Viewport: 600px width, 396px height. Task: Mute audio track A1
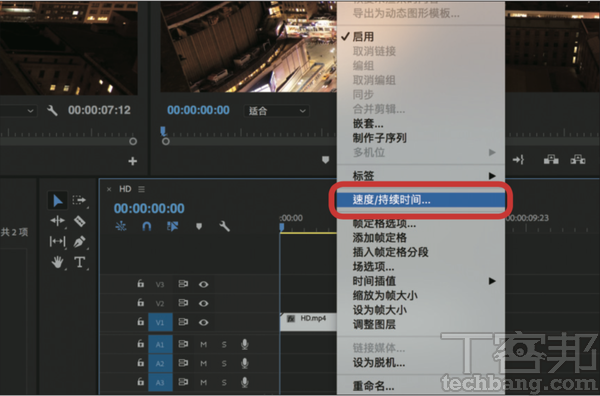pyautogui.click(x=204, y=344)
